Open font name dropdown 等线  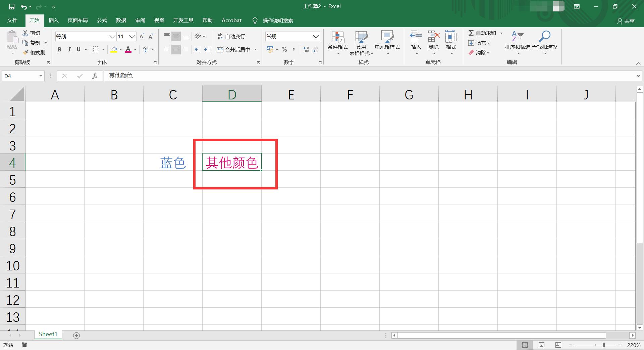click(x=112, y=36)
